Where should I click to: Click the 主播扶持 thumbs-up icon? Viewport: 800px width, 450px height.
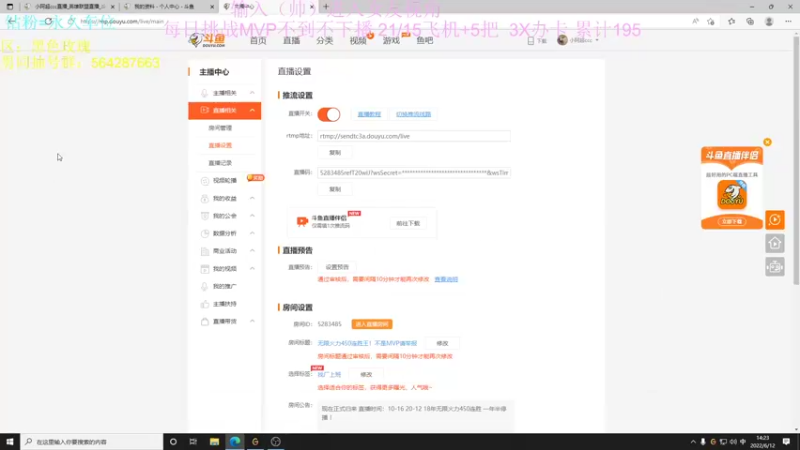click(x=205, y=304)
